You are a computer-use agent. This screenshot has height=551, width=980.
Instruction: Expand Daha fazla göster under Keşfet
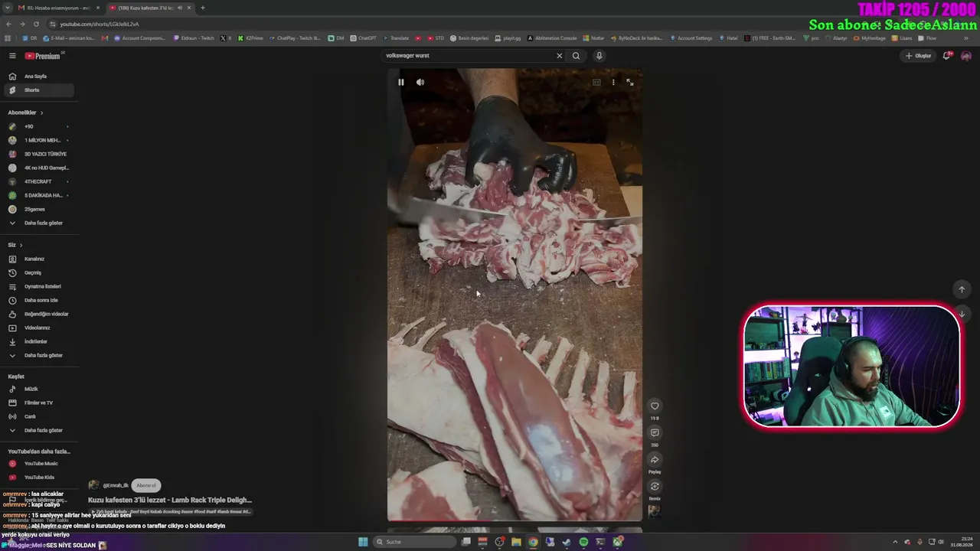point(38,430)
